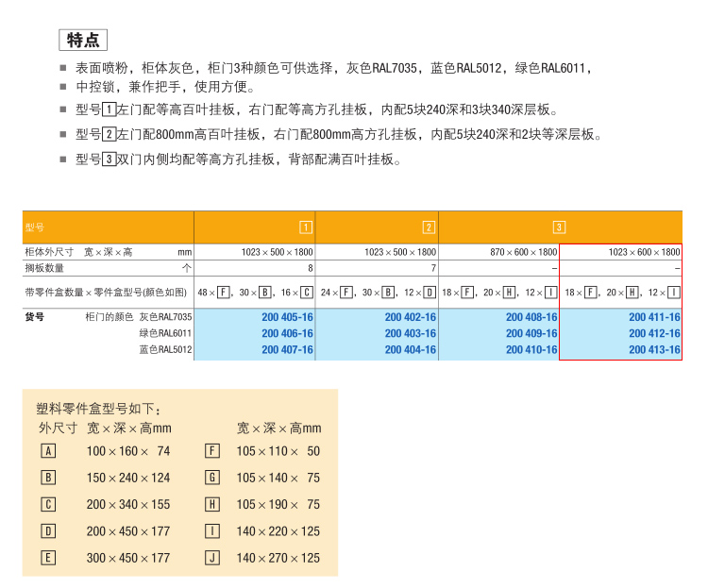Click 灰色RAL7035 in the table's color column
This screenshot has height=588, width=708.
pos(166,317)
